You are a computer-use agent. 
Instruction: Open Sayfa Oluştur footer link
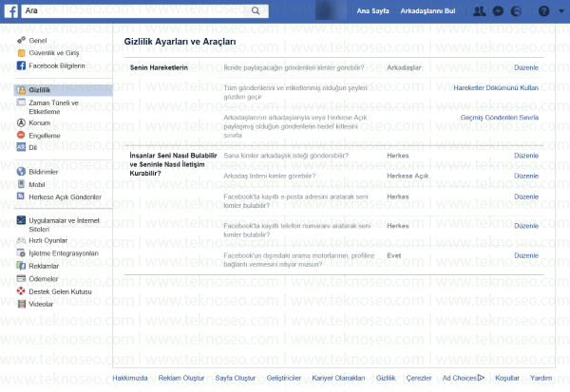(x=236, y=378)
